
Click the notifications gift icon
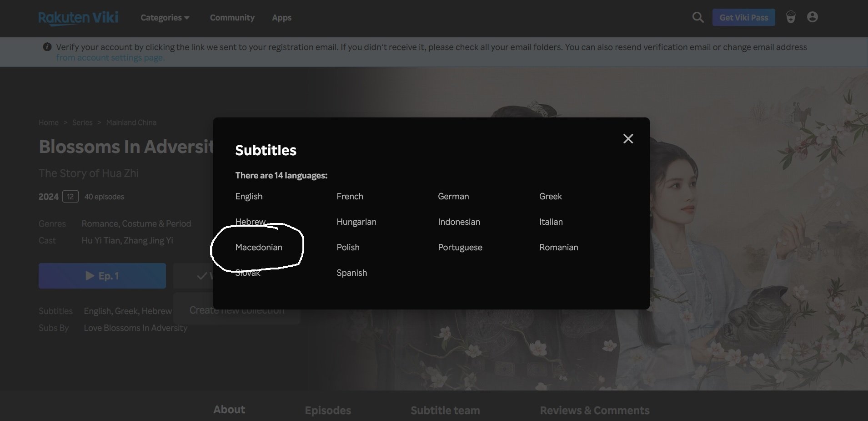click(x=791, y=17)
